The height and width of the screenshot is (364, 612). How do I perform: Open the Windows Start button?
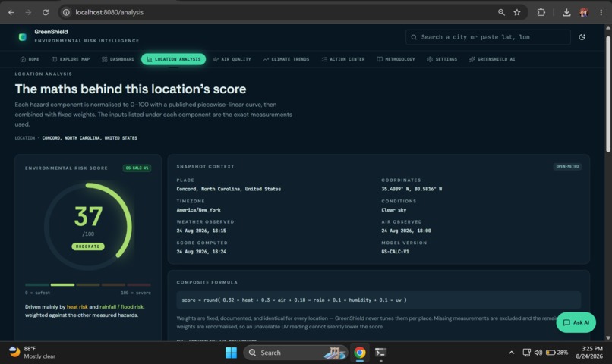coord(231,353)
